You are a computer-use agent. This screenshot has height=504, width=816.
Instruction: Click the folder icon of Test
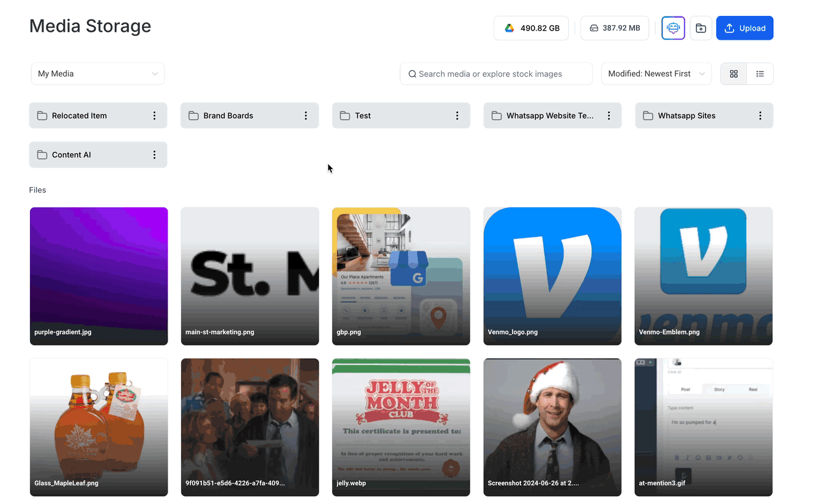(x=345, y=116)
